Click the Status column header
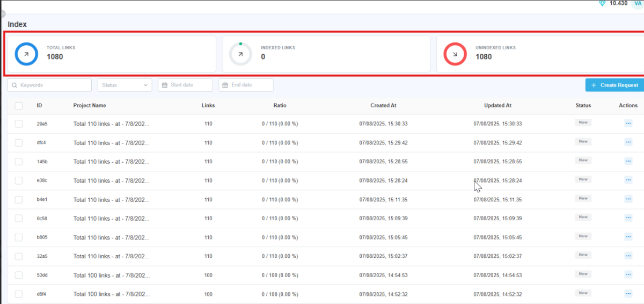The height and width of the screenshot is (304, 644). [583, 106]
